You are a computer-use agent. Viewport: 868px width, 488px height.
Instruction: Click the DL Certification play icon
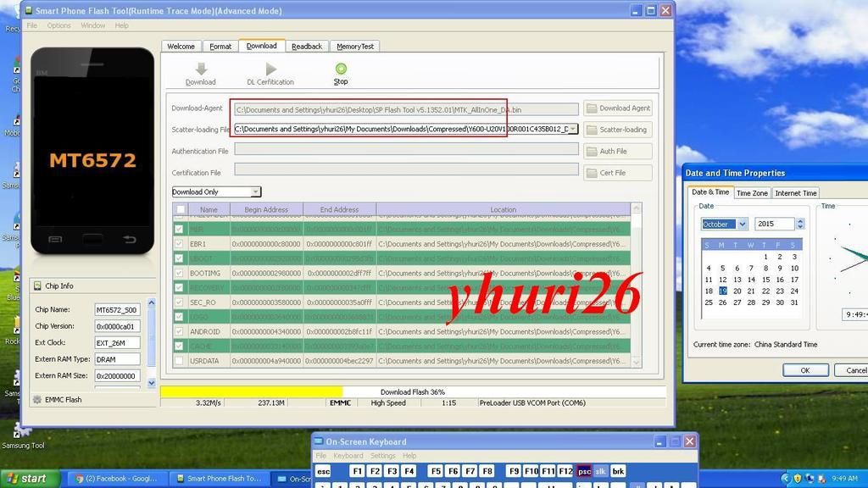click(x=270, y=69)
